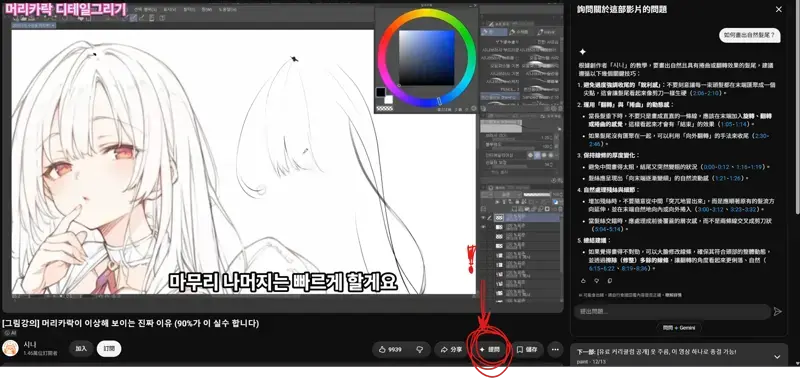The height and width of the screenshot is (382, 800).
Task: Click the Ask (提問) Gemini button below video
Action: [x=489, y=349]
